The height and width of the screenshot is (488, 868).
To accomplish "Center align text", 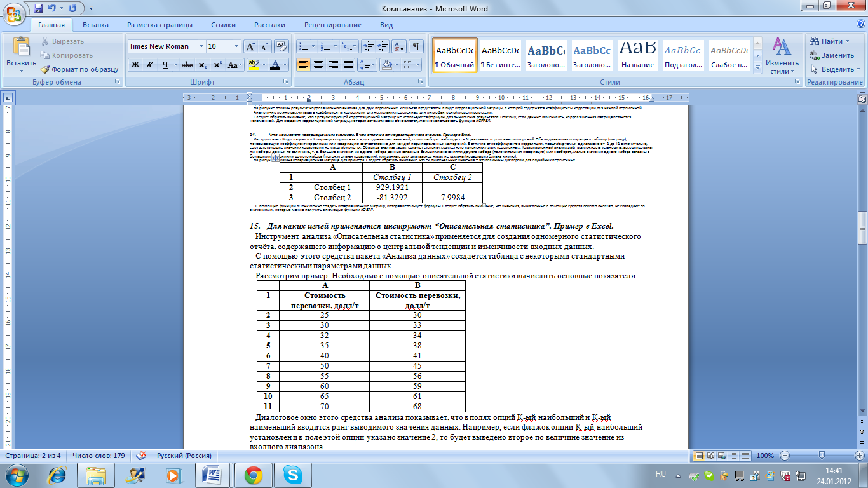I will pyautogui.click(x=318, y=65).
